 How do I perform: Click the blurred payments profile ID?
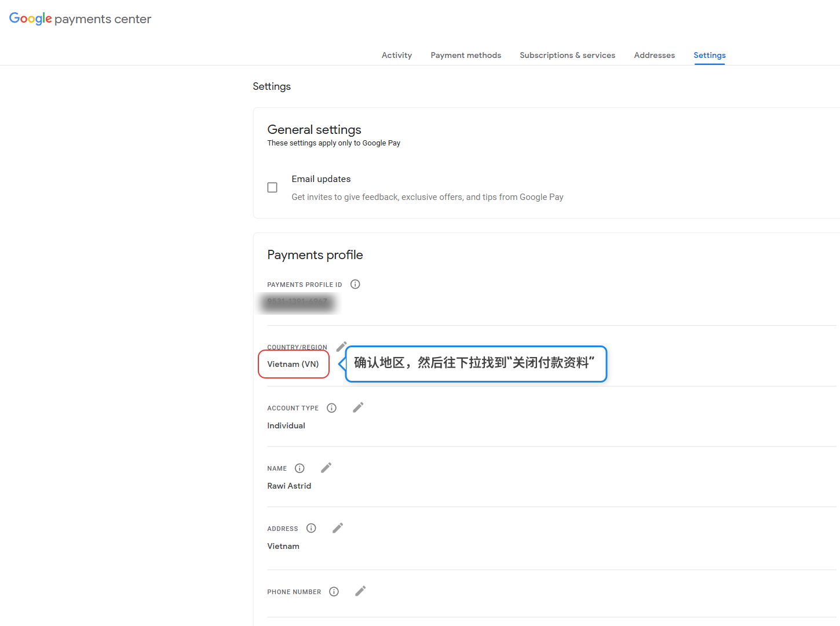tap(297, 302)
